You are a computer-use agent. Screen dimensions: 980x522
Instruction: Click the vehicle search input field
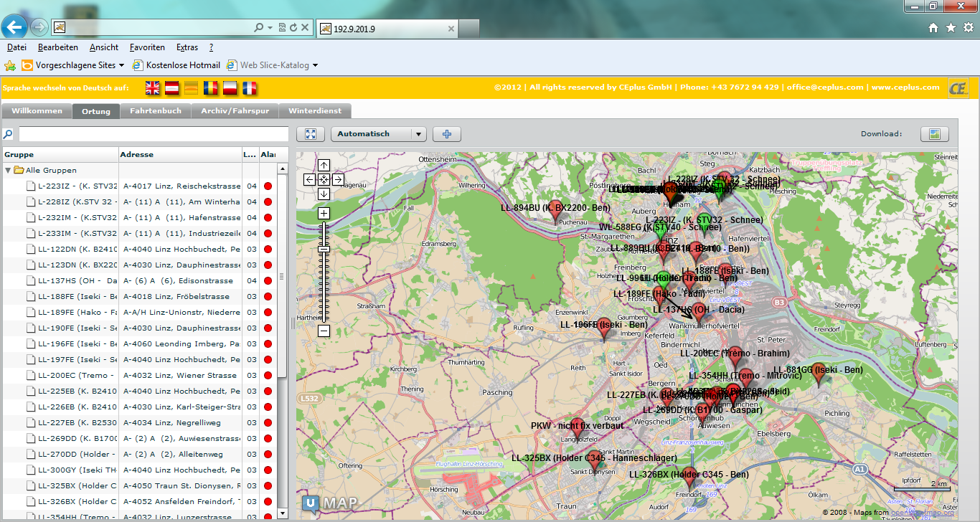point(153,134)
